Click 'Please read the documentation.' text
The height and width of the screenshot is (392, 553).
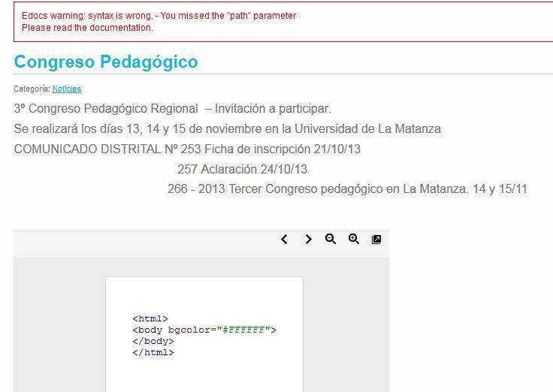87,28
